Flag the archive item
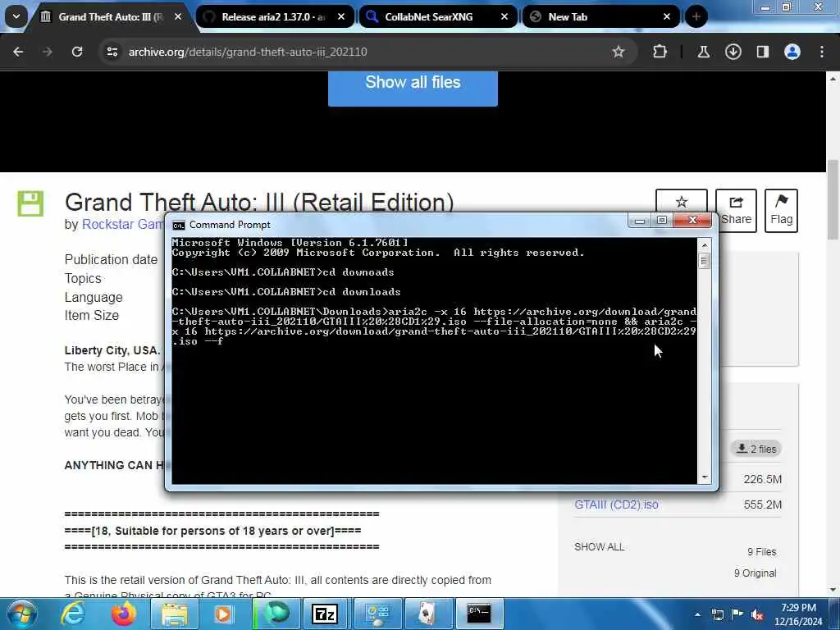This screenshot has height=630, width=840. pos(781,210)
